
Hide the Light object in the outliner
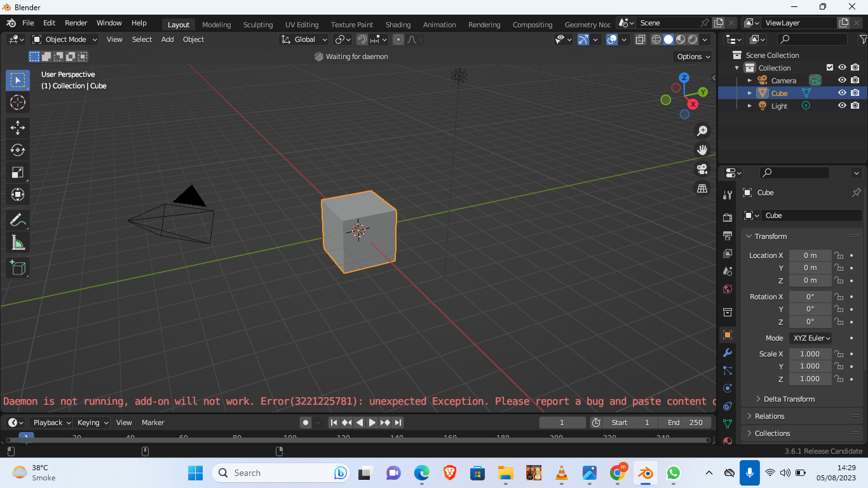coord(842,105)
